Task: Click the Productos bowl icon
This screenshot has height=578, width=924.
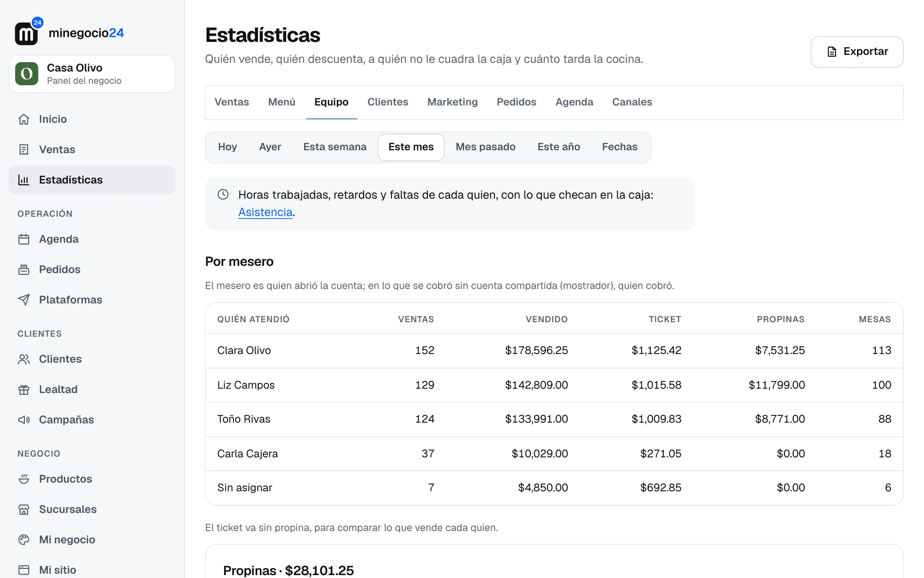Action: click(24, 479)
